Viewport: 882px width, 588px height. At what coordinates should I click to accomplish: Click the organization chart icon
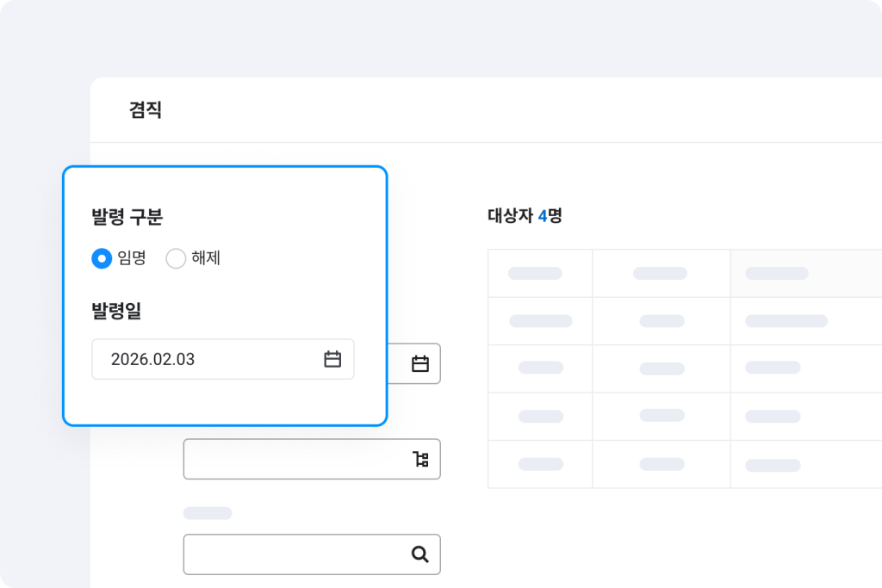[420, 459]
